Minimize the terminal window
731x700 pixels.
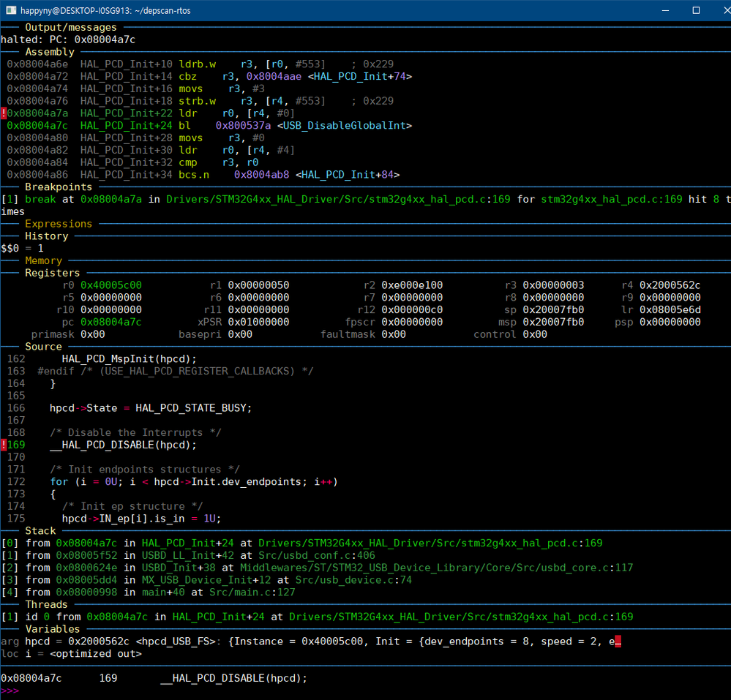pyautogui.click(x=665, y=10)
